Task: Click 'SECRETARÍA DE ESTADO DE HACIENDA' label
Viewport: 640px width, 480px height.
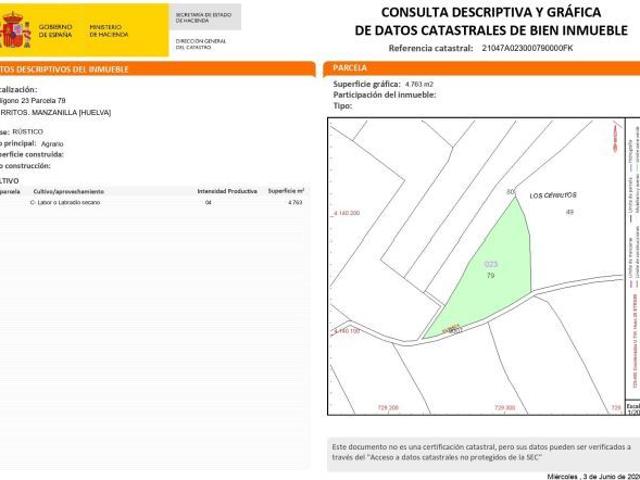Action: pos(203,18)
